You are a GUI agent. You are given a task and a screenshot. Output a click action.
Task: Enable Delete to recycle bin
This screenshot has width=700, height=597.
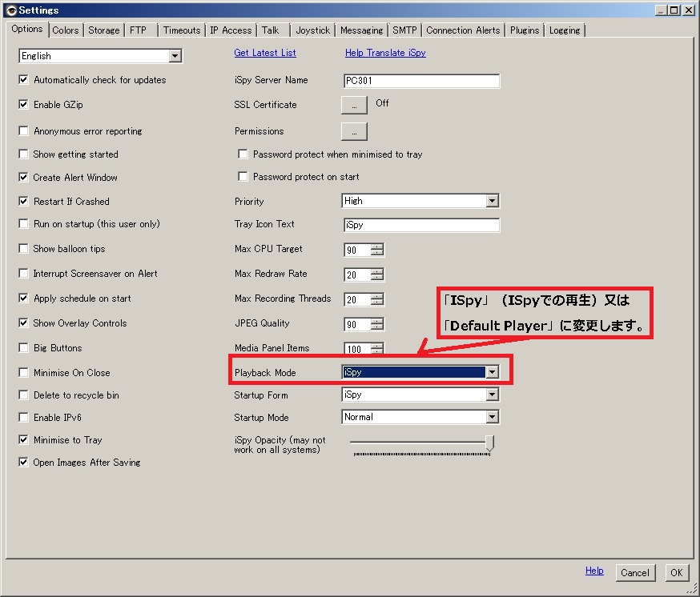[x=23, y=395]
